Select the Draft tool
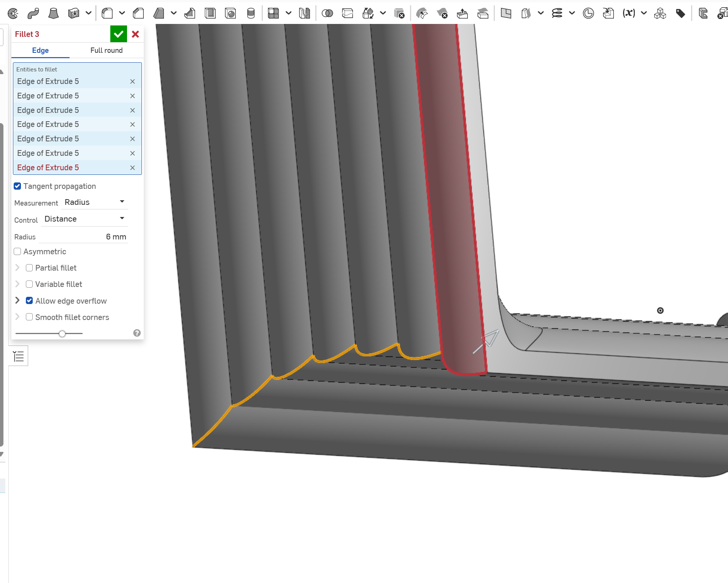 tap(159, 14)
